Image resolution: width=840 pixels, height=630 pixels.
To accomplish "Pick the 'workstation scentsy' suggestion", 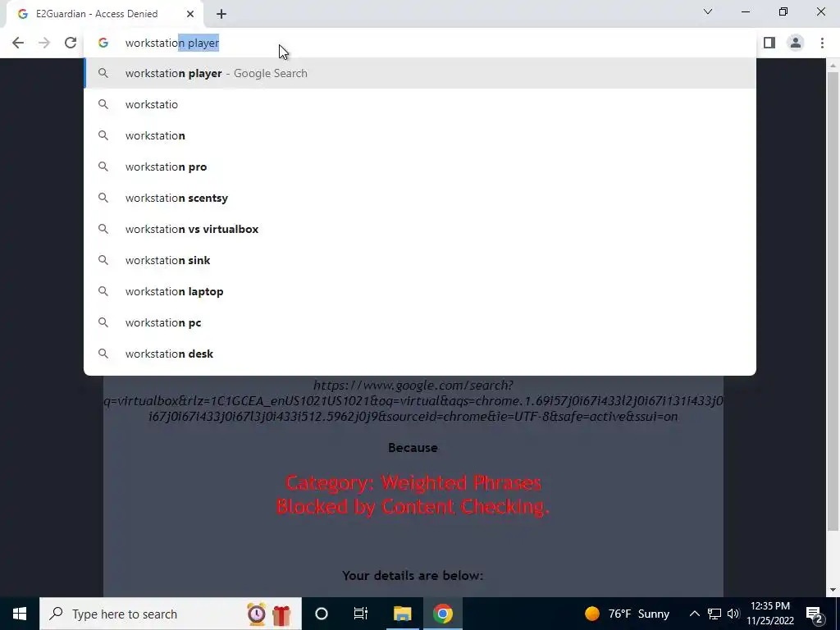I will click(x=420, y=198).
